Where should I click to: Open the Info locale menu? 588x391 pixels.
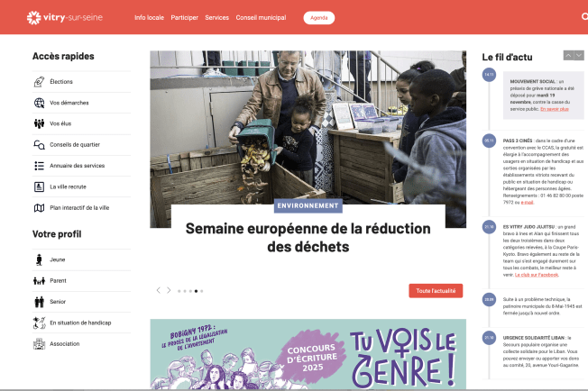[149, 18]
